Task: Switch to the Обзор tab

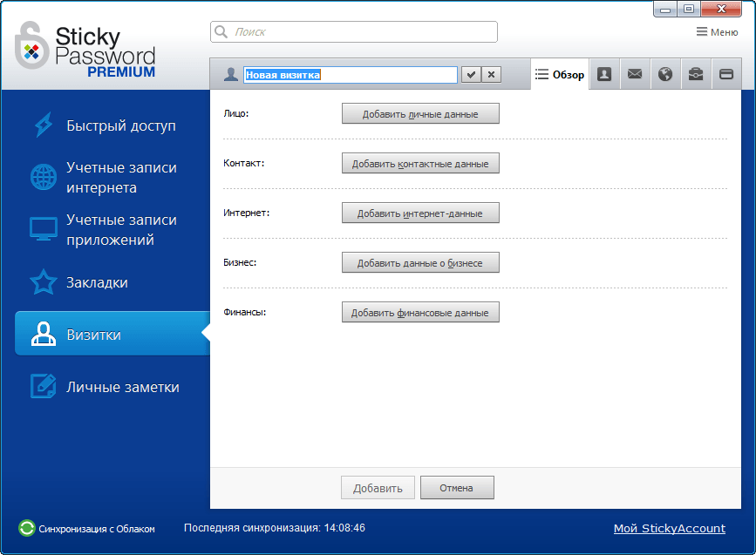Action: 559,74
